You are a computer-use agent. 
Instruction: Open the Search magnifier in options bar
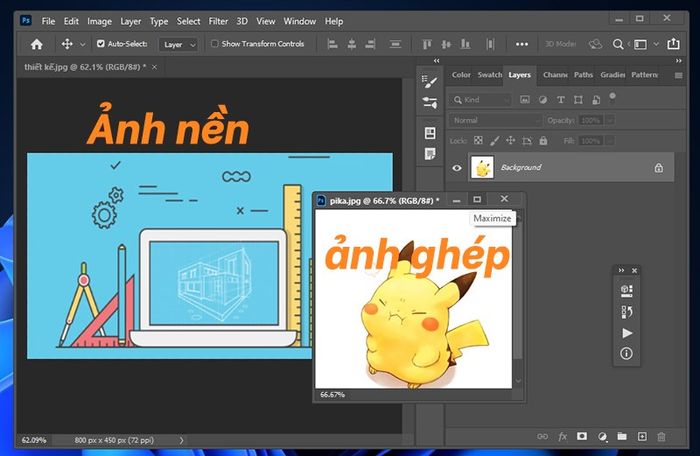(617, 44)
